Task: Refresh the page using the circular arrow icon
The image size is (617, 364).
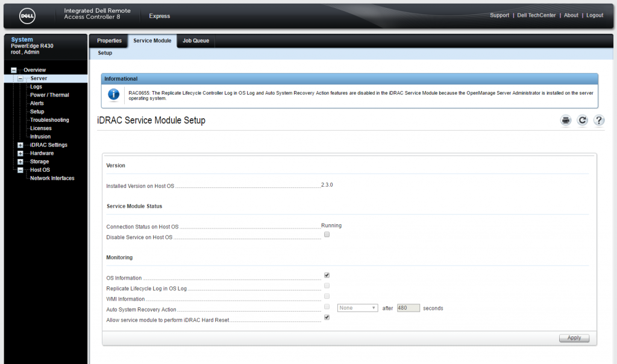Action: (582, 120)
